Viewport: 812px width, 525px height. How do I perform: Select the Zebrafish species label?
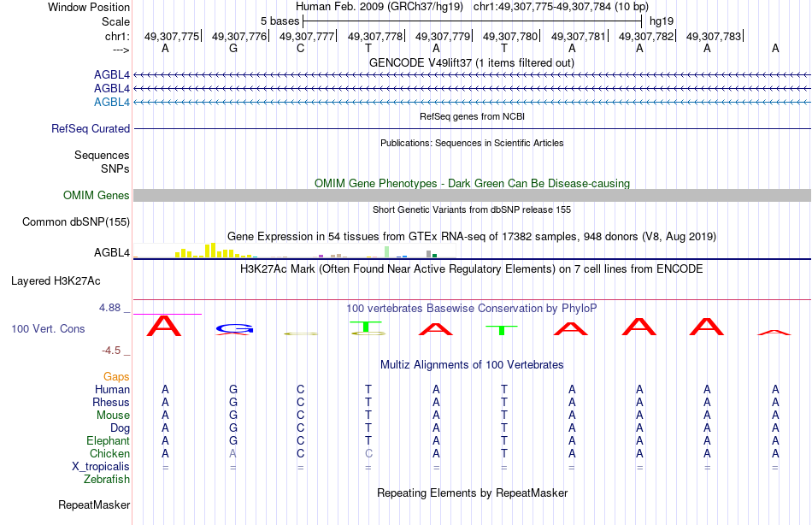coord(107,480)
